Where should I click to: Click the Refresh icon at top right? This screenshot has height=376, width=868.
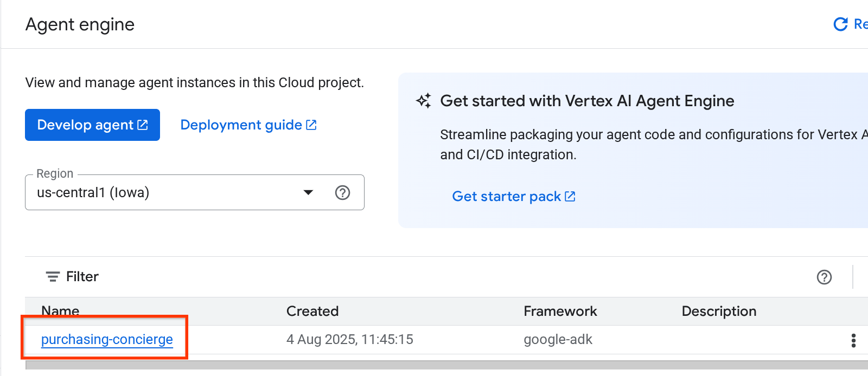click(x=840, y=24)
